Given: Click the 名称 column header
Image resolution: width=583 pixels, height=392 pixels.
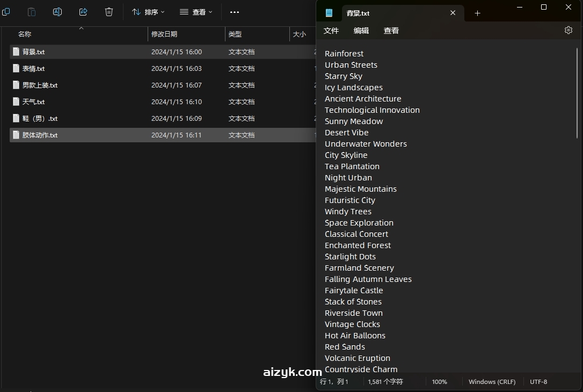Looking at the screenshot, I should [25, 34].
